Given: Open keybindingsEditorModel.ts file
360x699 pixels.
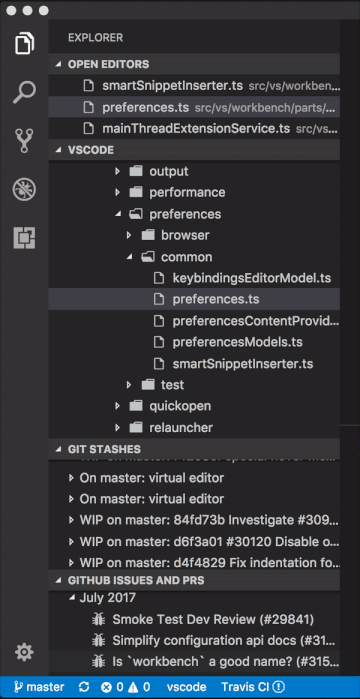Looking at the screenshot, I should (194, 278).
